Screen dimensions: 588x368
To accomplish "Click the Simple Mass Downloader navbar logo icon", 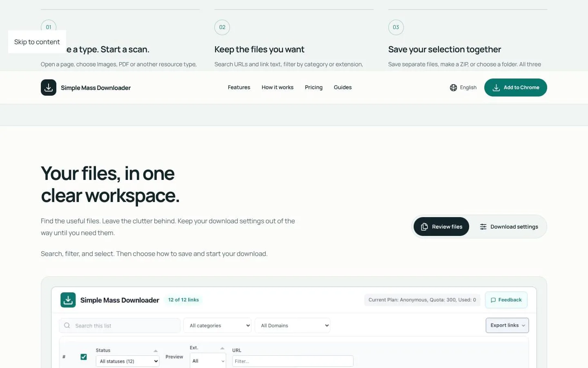I will [49, 88].
